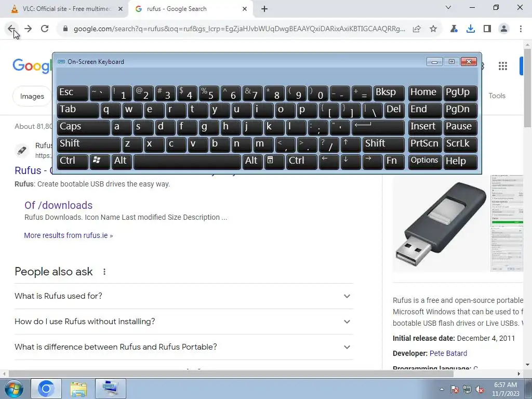Switch to the VLC Official site tab
The height and width of the screenshot is (399, 532).
pyautogui.click(x=64, y=9)
